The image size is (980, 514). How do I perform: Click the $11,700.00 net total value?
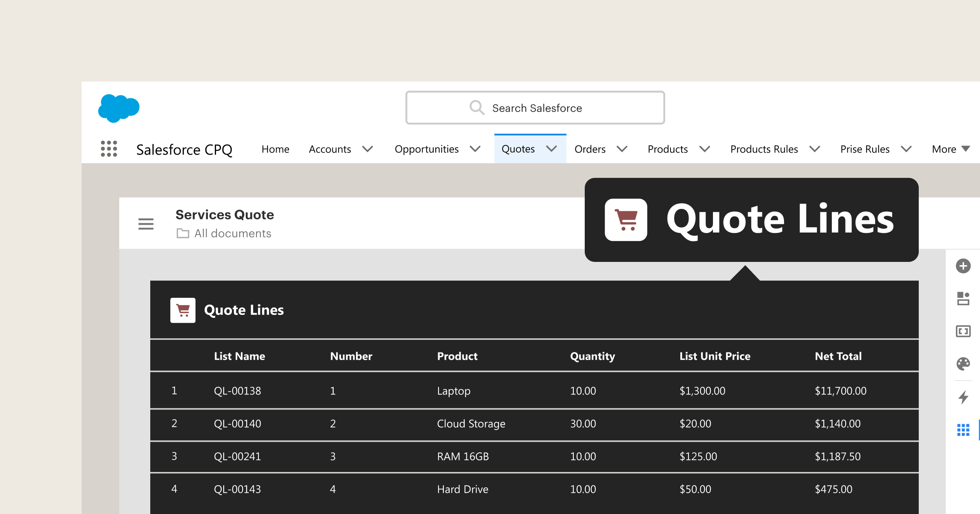[x=841, y=391]
